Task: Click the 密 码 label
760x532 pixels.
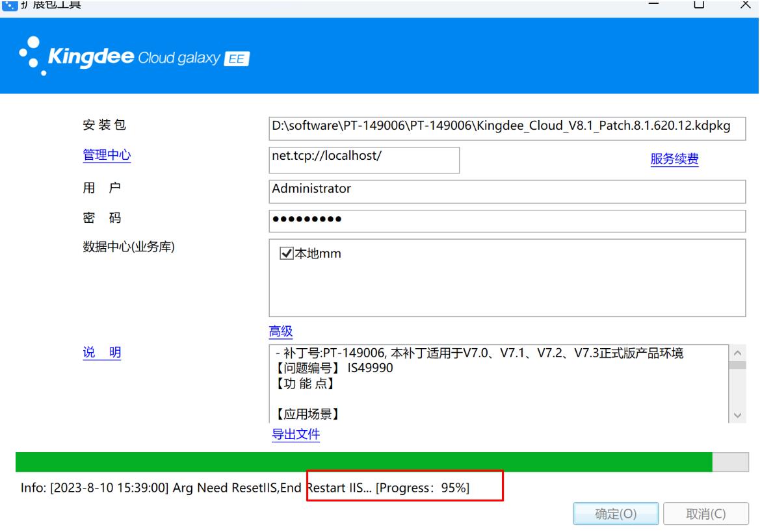Action: click(x=102, y=218)
